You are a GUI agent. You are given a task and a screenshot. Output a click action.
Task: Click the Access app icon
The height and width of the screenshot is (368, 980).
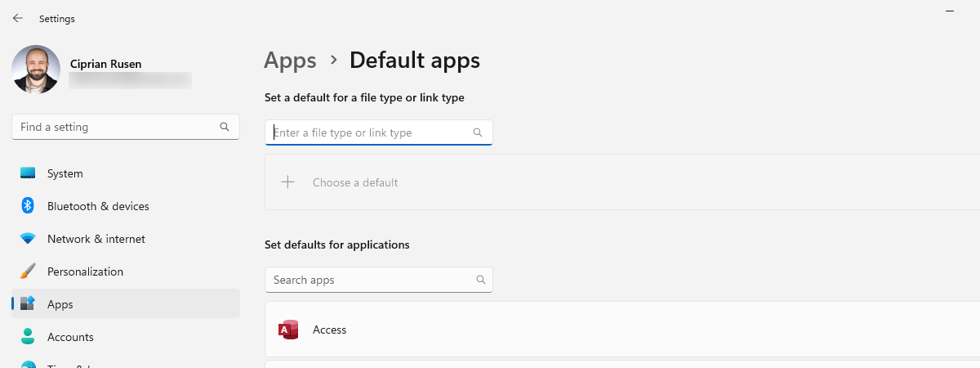[288, 330]
